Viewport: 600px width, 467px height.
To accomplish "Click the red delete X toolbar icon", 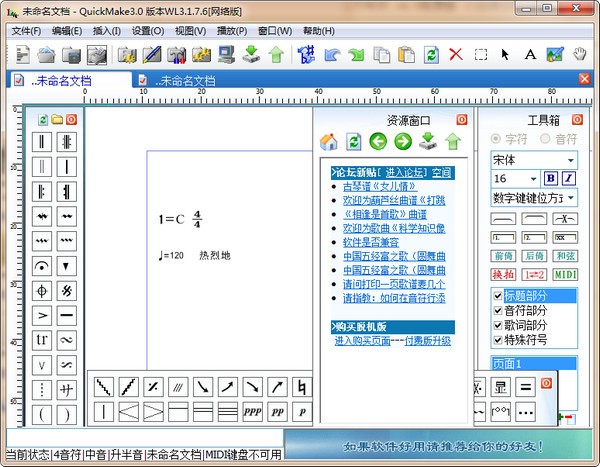I will point(456,54).
